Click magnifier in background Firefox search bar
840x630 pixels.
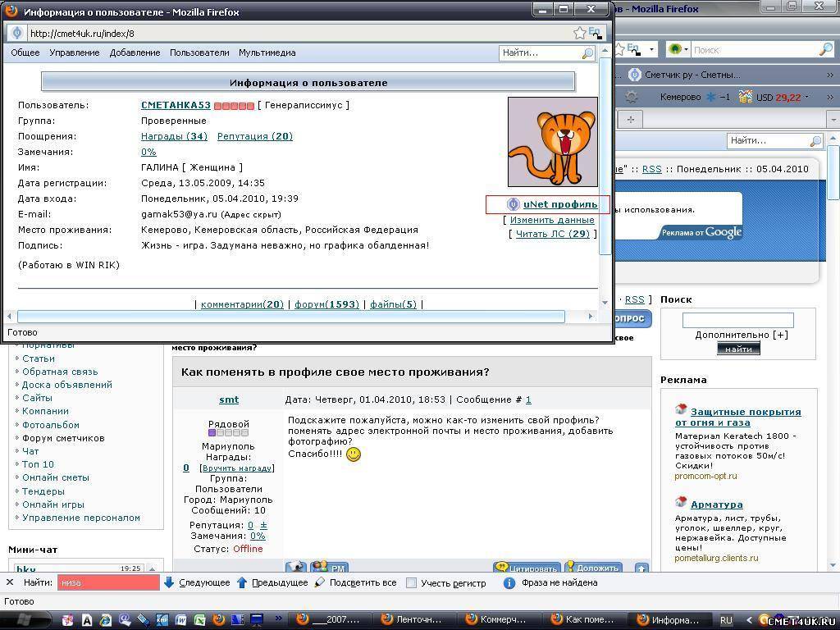pos(826,49)
